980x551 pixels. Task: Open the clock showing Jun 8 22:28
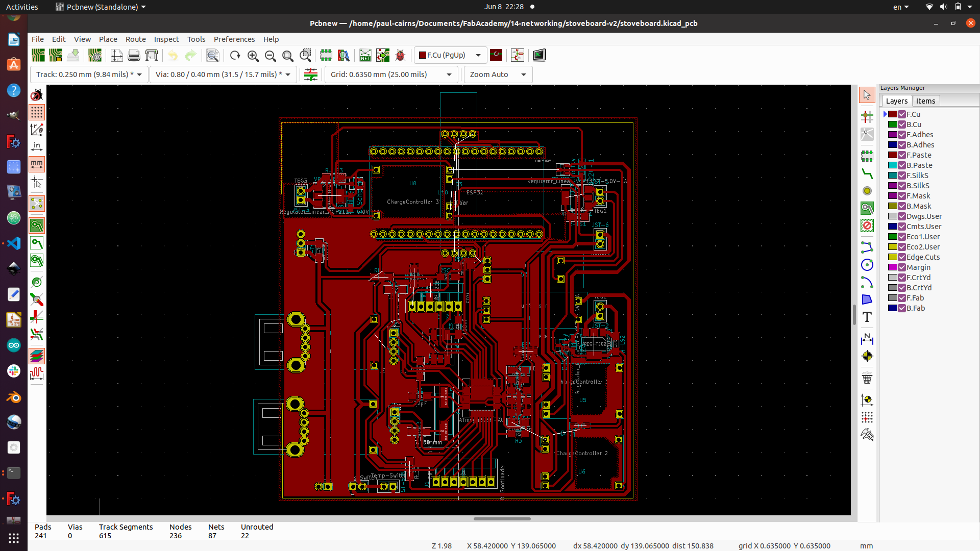click(x=504, y=7)
